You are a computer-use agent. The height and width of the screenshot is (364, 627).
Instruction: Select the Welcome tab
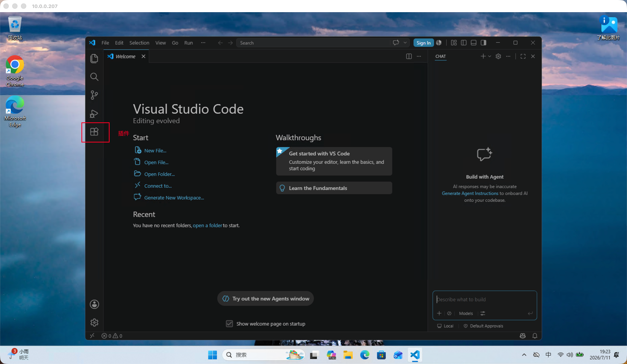click(126, 56)
